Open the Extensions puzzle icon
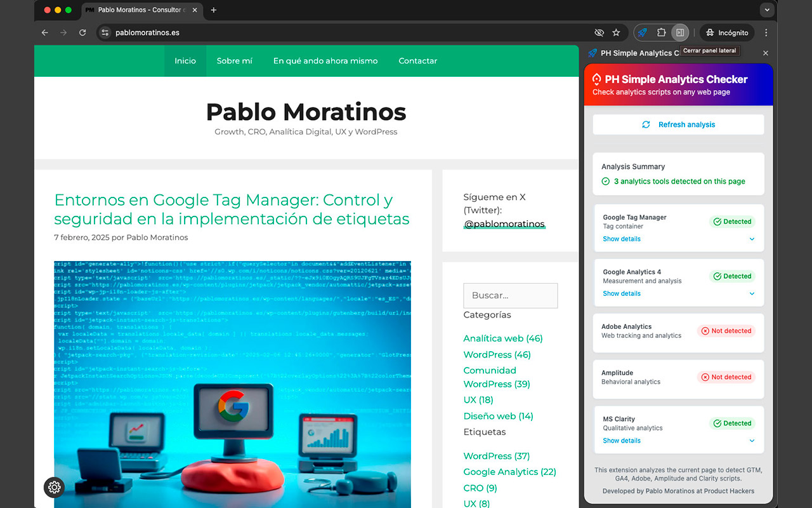 [x=661, y=32]
